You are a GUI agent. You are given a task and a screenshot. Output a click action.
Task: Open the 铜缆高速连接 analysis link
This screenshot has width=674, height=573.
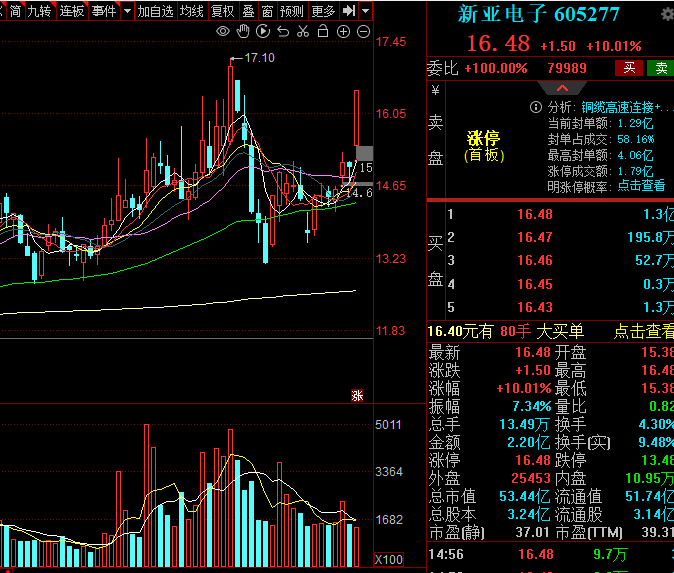[627, 107]
